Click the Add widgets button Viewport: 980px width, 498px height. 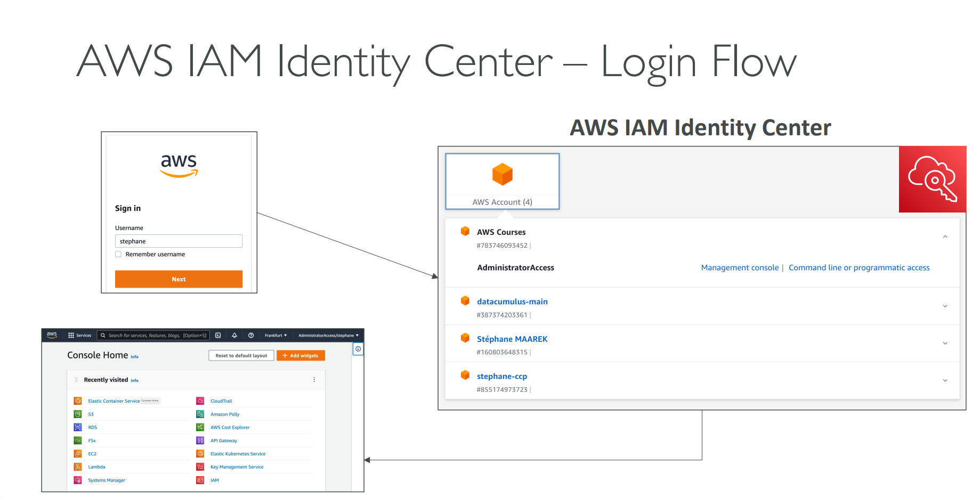[x=301, y=356]
